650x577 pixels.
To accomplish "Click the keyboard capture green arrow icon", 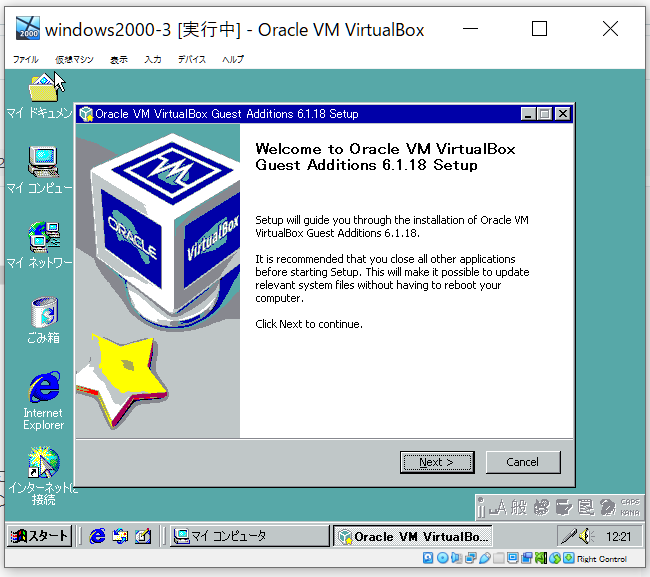I will pos(569,558).
